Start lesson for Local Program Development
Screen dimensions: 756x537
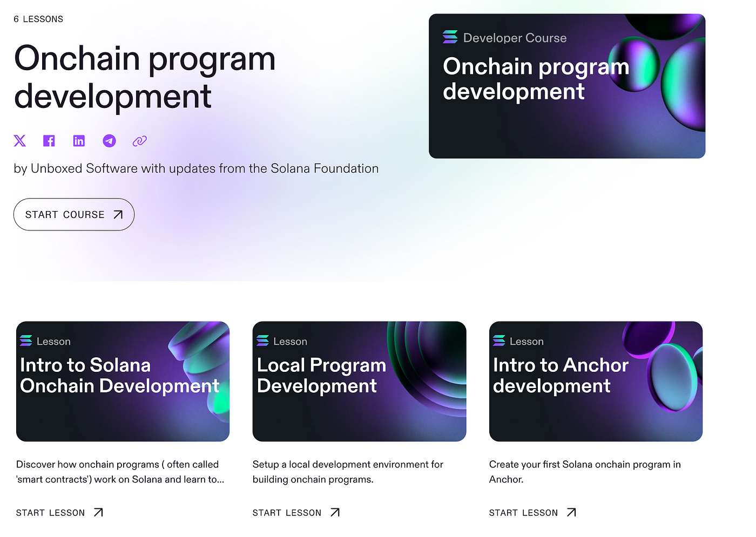[296, 513]
